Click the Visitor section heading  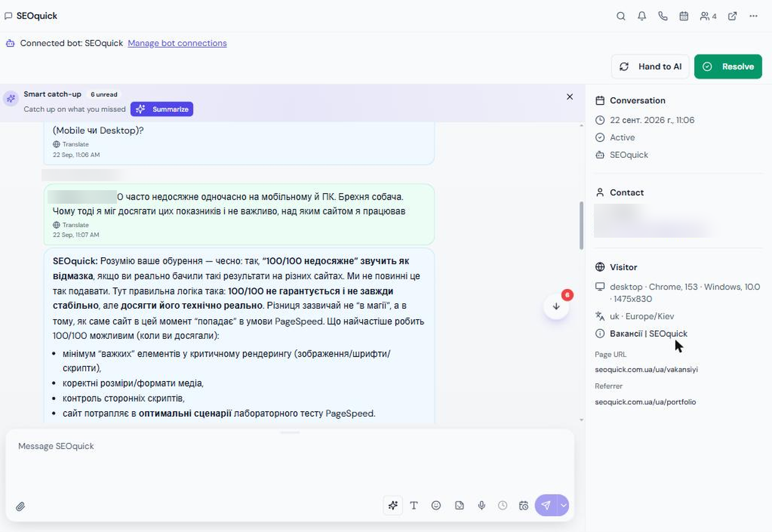[x=623, y=267]
